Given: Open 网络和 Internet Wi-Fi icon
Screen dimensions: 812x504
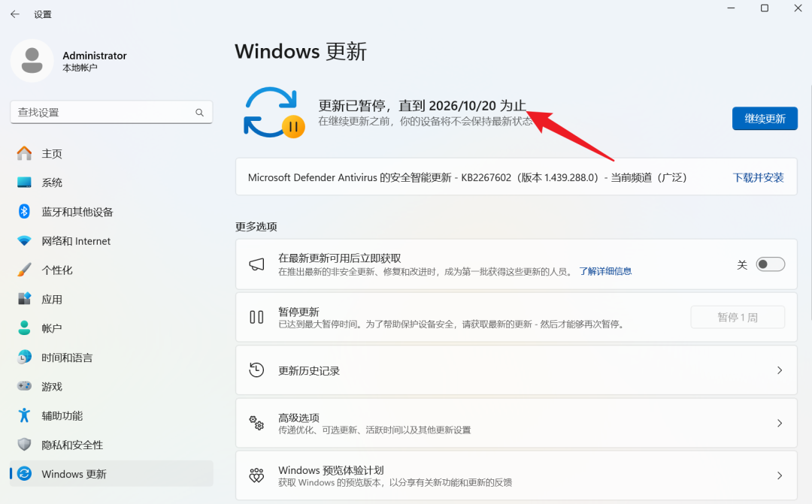Looking at the screenshot, I should pyautogui.click(x=25, y=241).
